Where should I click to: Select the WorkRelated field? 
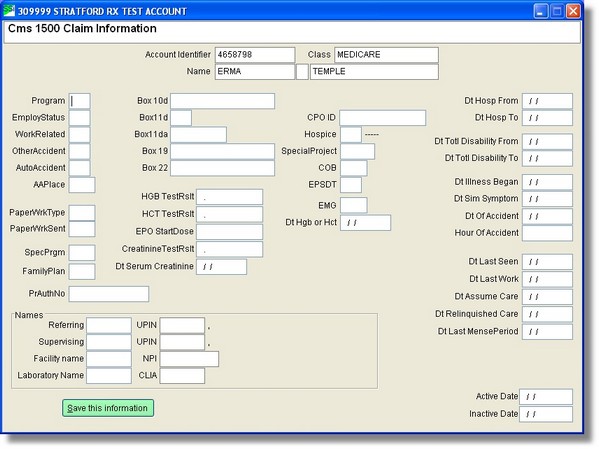click(x=79, y=135)
